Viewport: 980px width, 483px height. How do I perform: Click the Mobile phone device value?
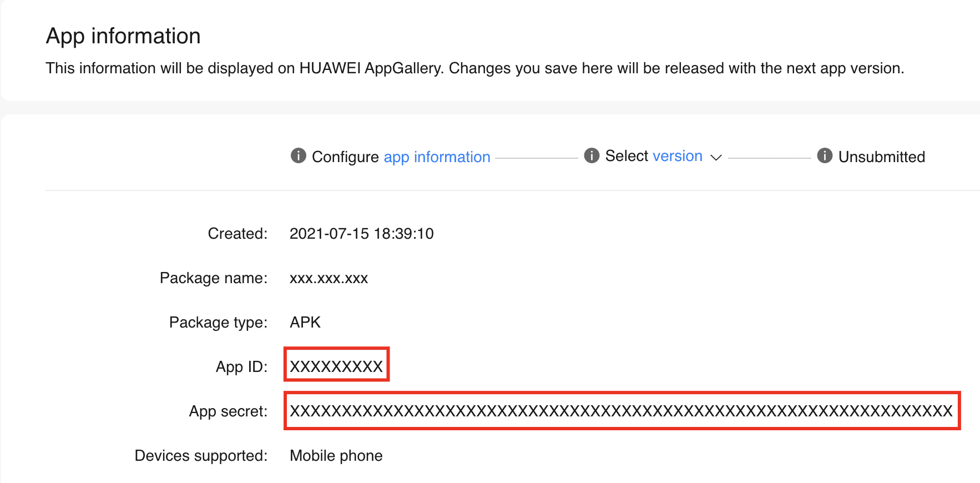[336, 456]
